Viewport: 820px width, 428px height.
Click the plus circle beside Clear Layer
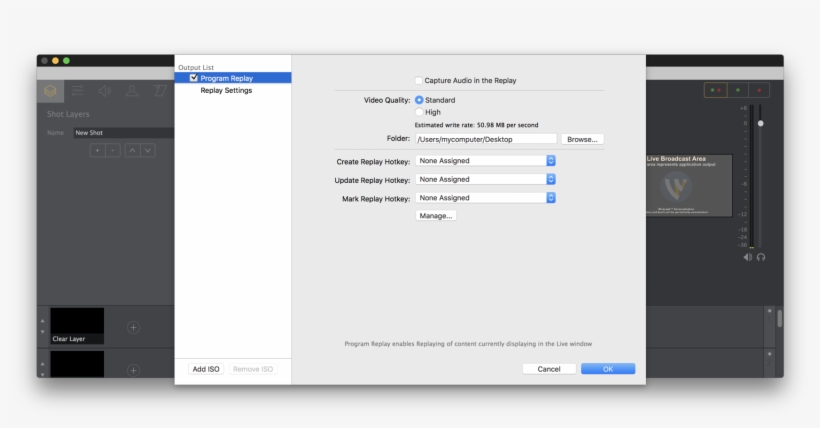coord(133,328)
